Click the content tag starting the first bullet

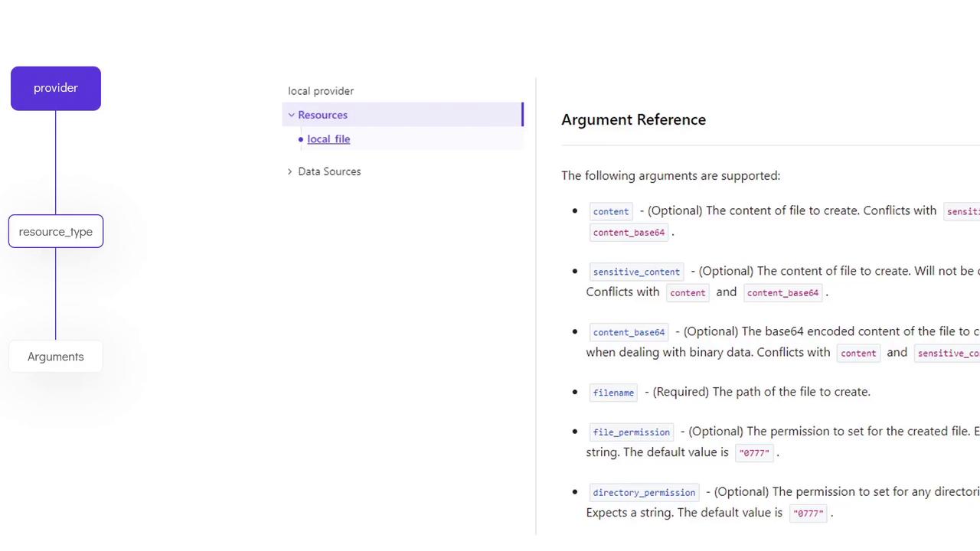(x=610, y=211)
